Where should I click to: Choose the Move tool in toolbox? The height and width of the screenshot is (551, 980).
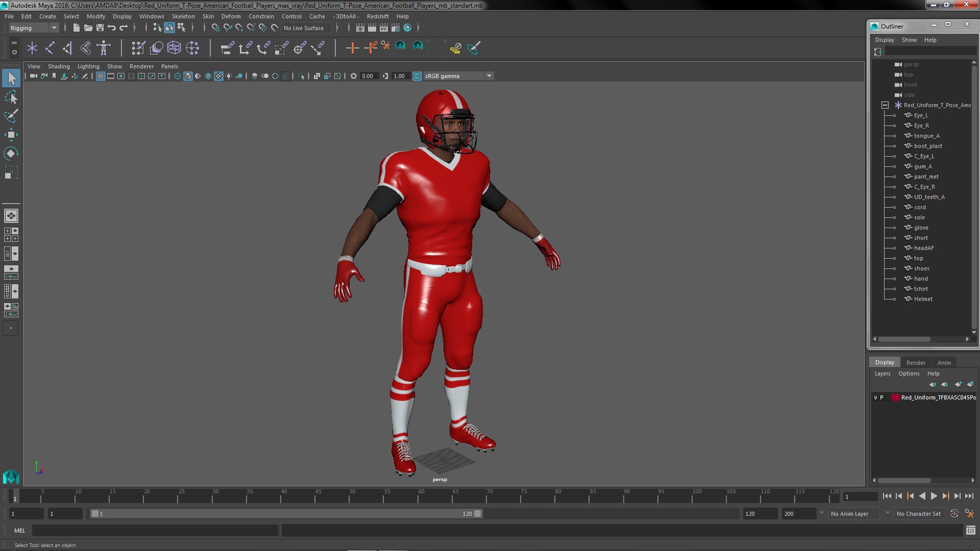11,135
